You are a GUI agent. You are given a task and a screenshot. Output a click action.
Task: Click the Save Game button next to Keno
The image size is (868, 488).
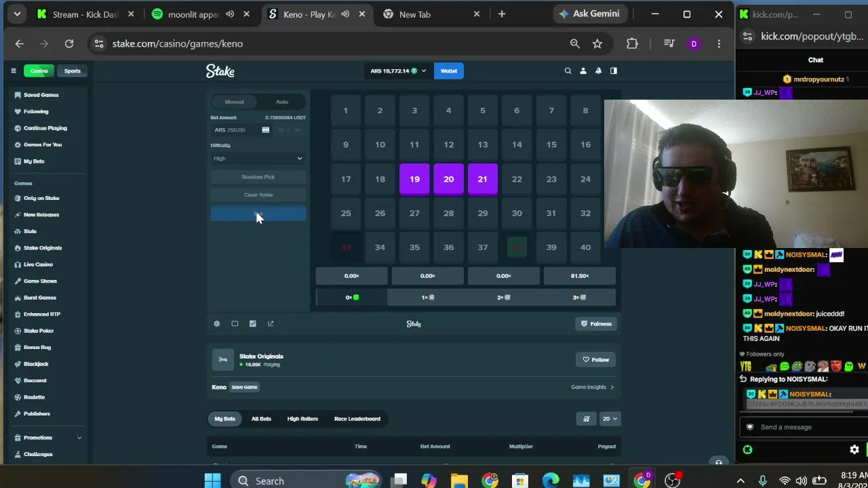[245, 387]
